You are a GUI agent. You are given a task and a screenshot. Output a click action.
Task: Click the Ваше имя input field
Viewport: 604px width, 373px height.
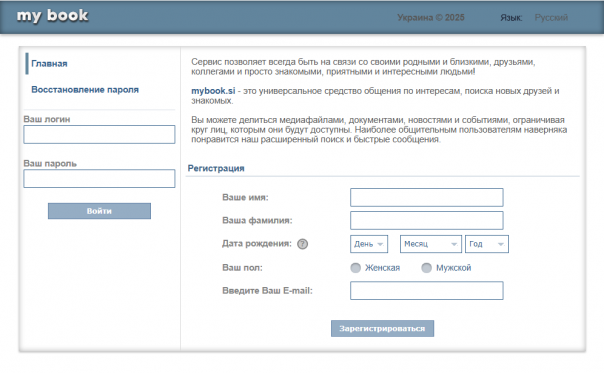pos(427,198)
